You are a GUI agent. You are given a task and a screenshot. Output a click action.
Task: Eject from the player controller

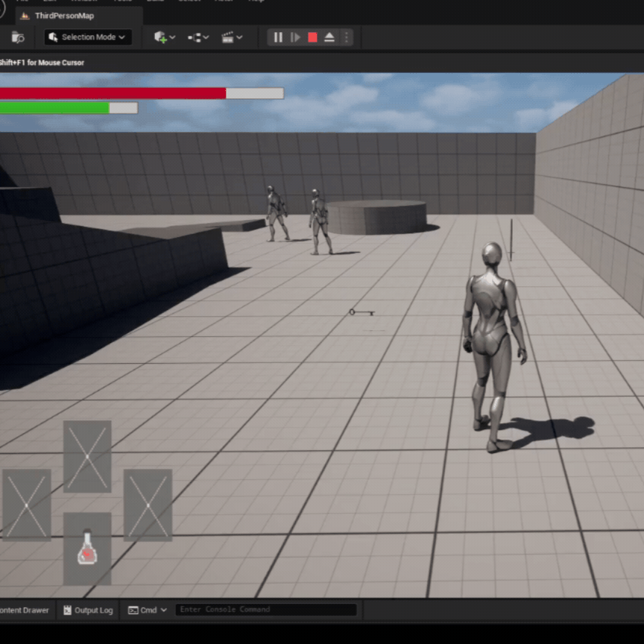pos(329,37)
